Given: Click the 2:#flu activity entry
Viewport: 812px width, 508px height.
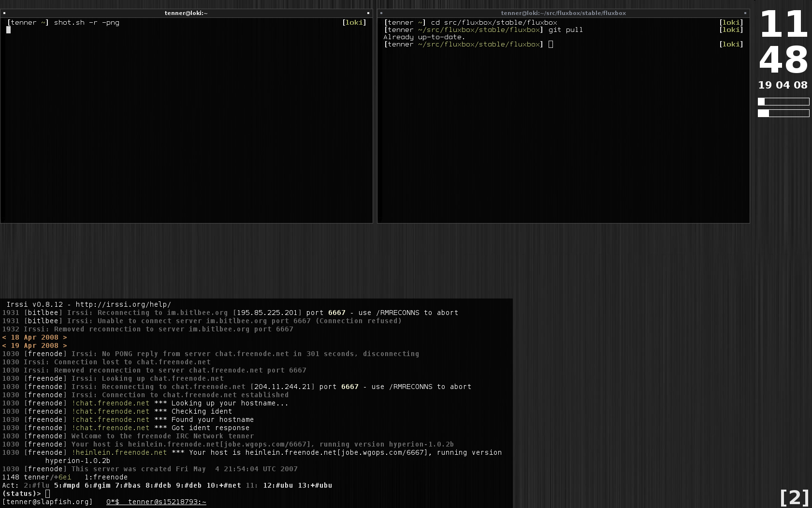Looking at the screenshot, I should pos(36,486).
